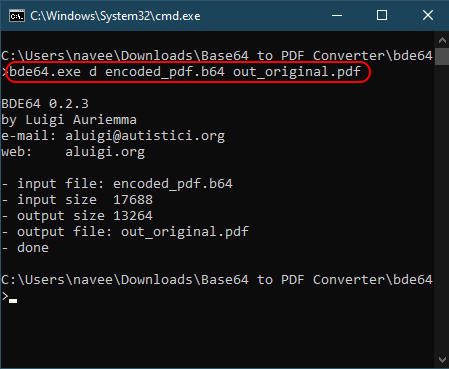Click the output file out_original.pdf line
The width and height of the screenshot is (449, 369).
click(125, 232)
